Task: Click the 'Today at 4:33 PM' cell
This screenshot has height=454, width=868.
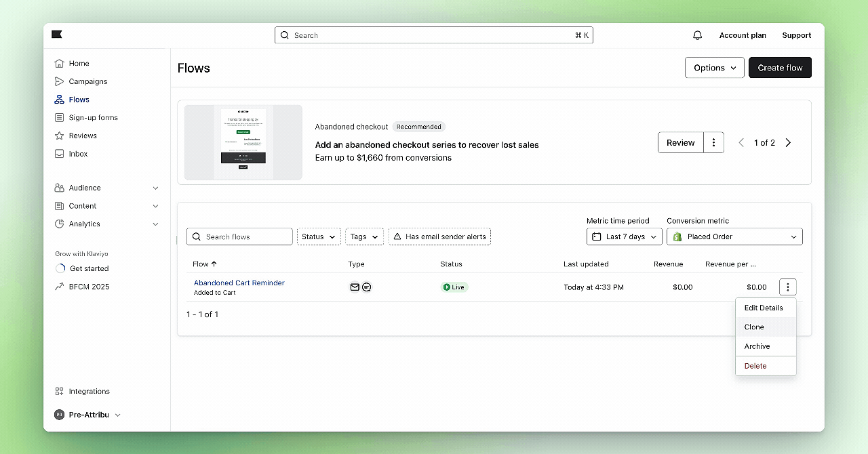Action: coord(593,287)
